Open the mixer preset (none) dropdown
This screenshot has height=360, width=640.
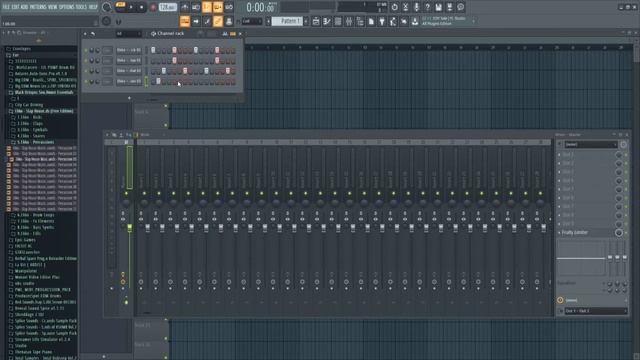[591, 144]
